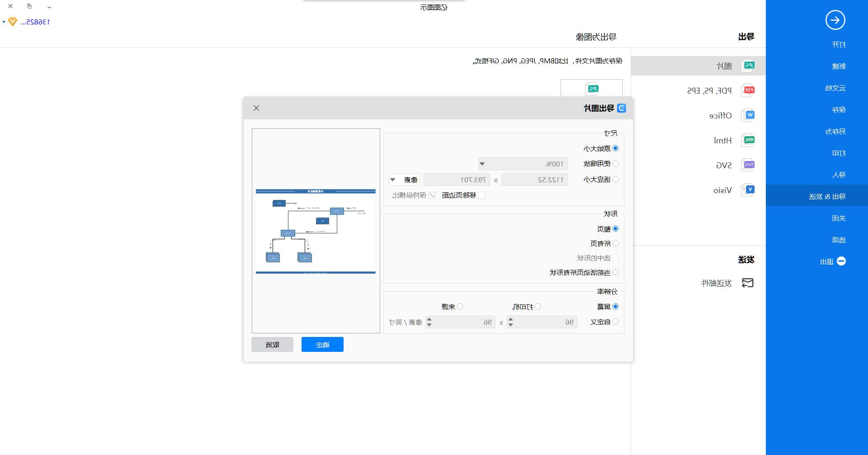Open the 新建 sidebar menu item

tap(839, 66)
